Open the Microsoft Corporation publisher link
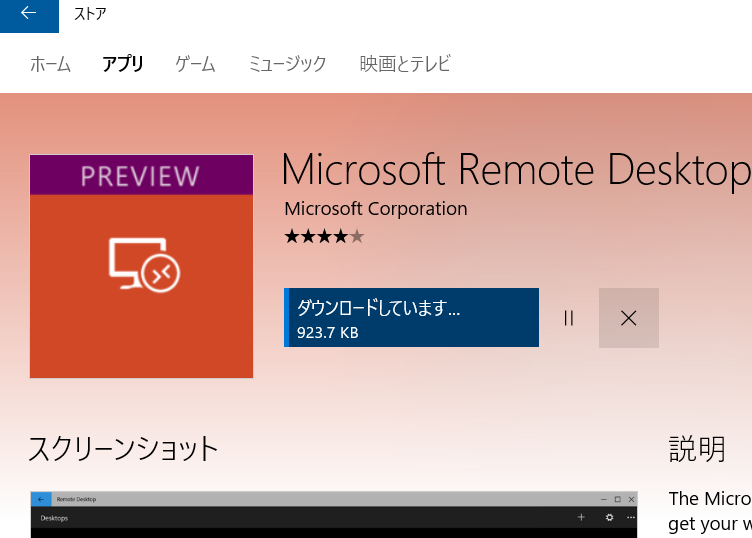Viewport: 752px width, 538px height. click(376, 209)
